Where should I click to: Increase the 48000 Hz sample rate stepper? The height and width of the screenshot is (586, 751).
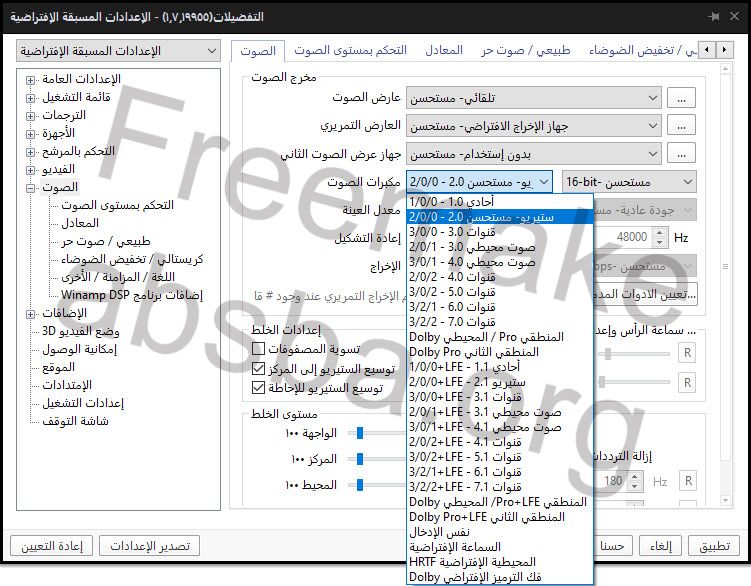coord(660,233)
